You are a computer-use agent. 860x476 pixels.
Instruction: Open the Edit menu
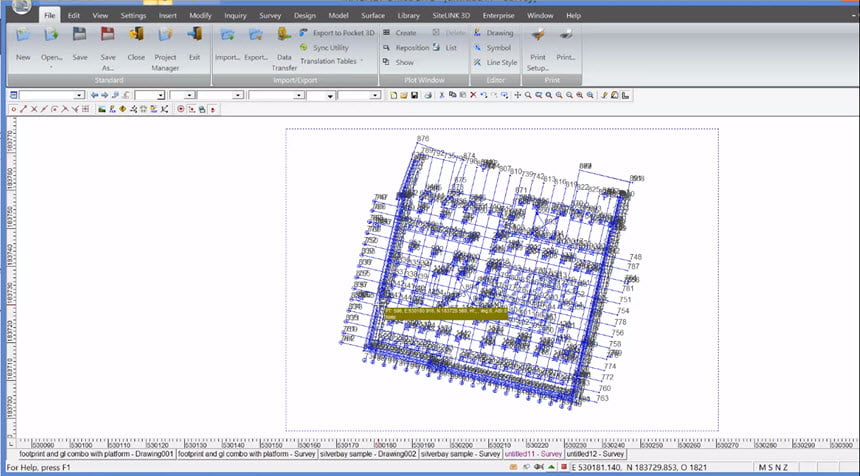73,15
